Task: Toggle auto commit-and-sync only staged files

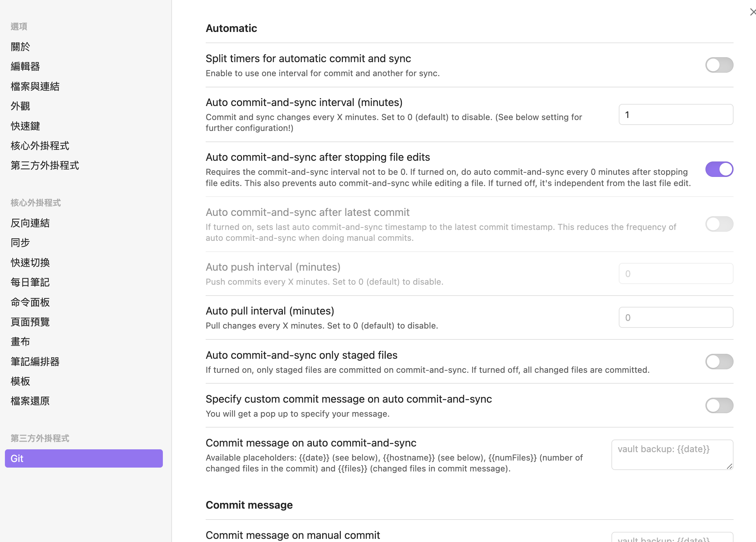Action: [x=719, y=362]
